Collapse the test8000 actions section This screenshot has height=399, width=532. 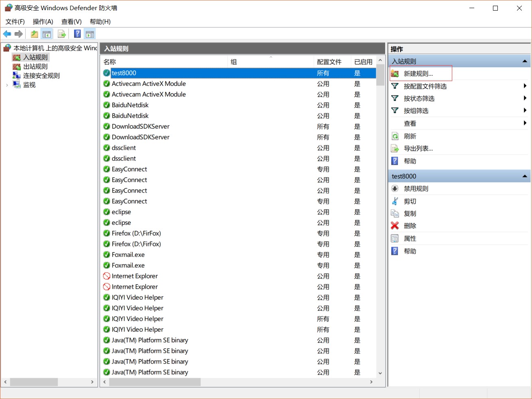525,176
